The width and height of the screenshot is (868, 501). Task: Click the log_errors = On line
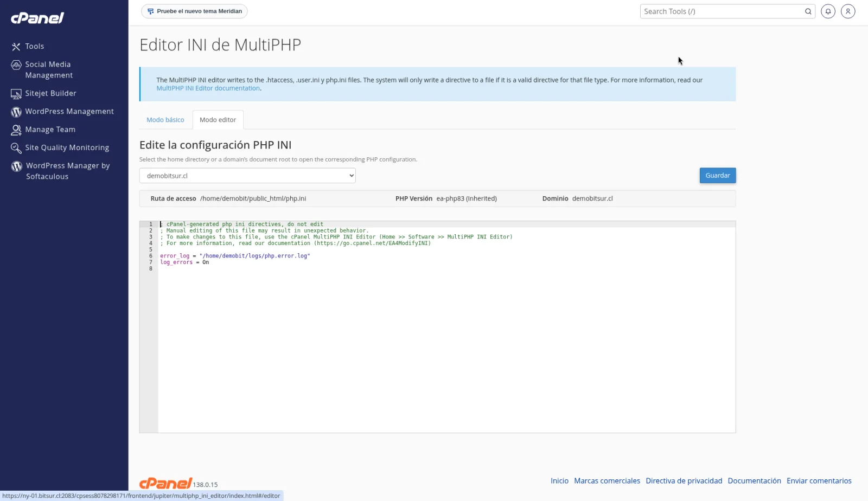coord(184,262)
